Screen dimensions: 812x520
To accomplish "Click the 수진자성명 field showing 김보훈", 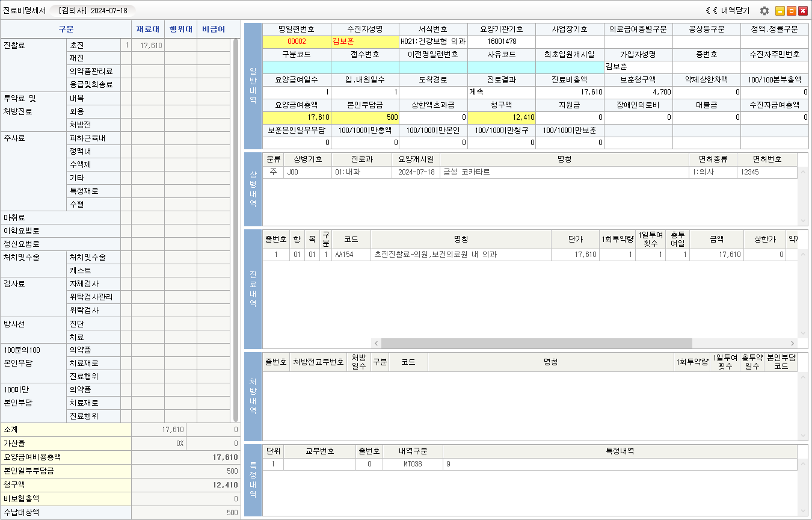I will (x=364, y=42).
